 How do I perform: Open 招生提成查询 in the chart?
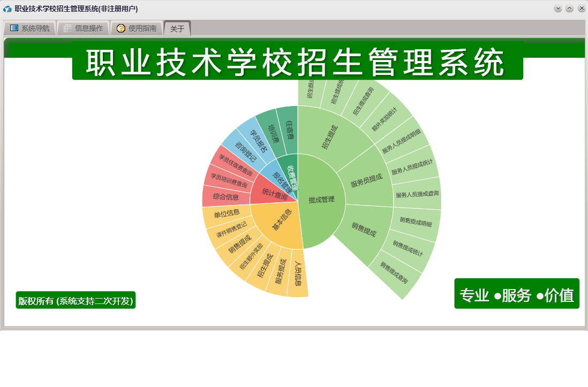coord(363,101)
